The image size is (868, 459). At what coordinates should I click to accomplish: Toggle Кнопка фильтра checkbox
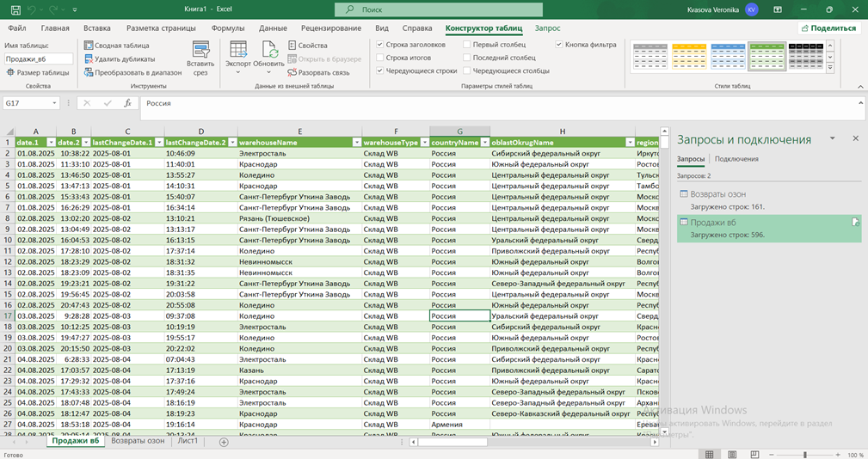point(559,44)
